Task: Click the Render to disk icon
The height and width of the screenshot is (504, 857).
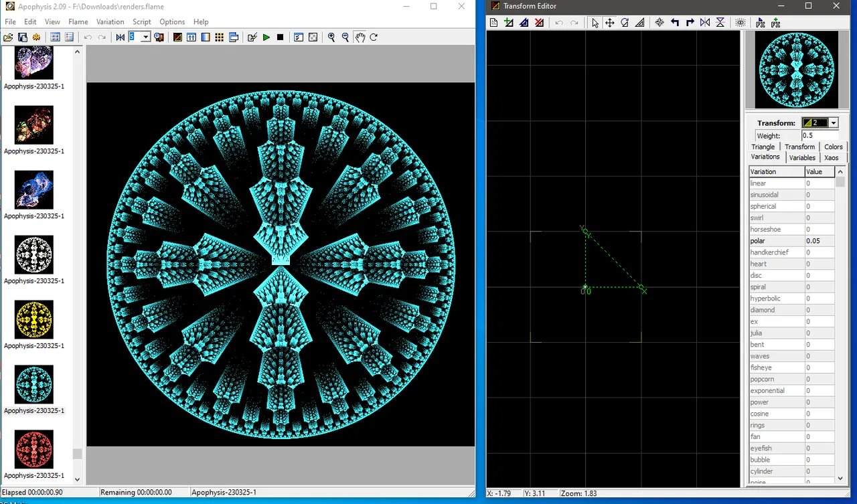Action: (36, 37)
